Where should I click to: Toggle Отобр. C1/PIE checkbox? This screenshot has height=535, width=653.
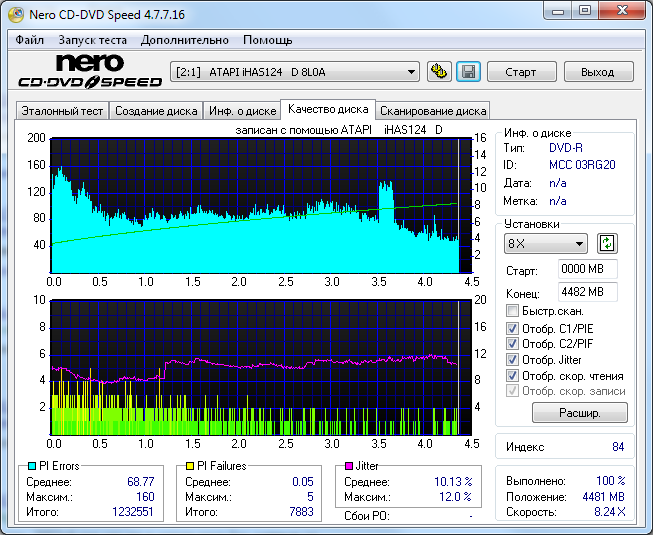[x=512, y=328]
